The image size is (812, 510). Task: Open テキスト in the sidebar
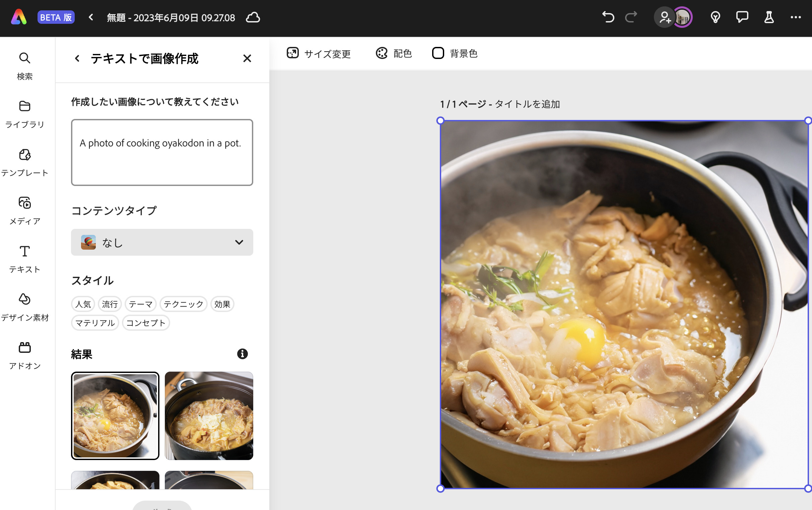(24, 259)
